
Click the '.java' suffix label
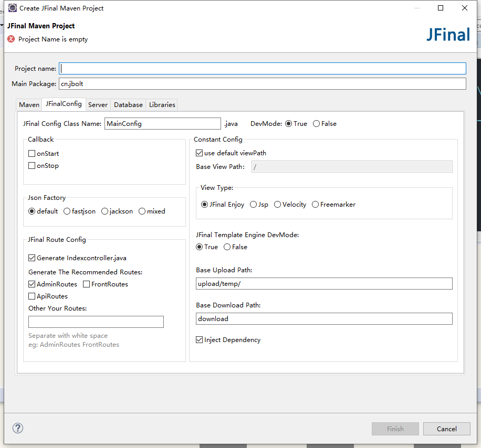tap(231, 124)
